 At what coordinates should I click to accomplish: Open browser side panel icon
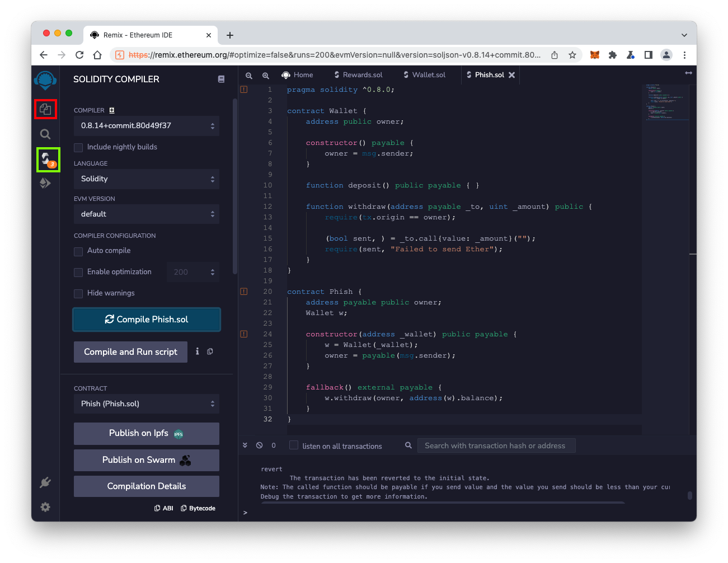point(649,55)
